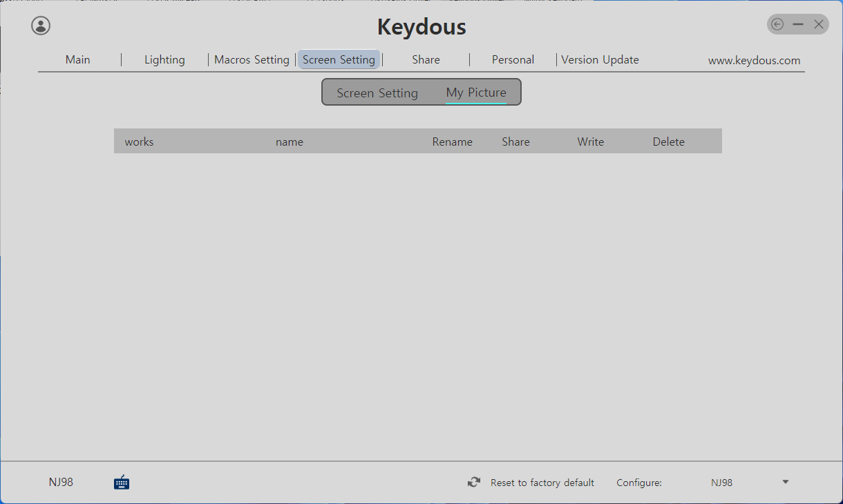
Task: Open the Version Update tab
Action: [x=600, y=59]
